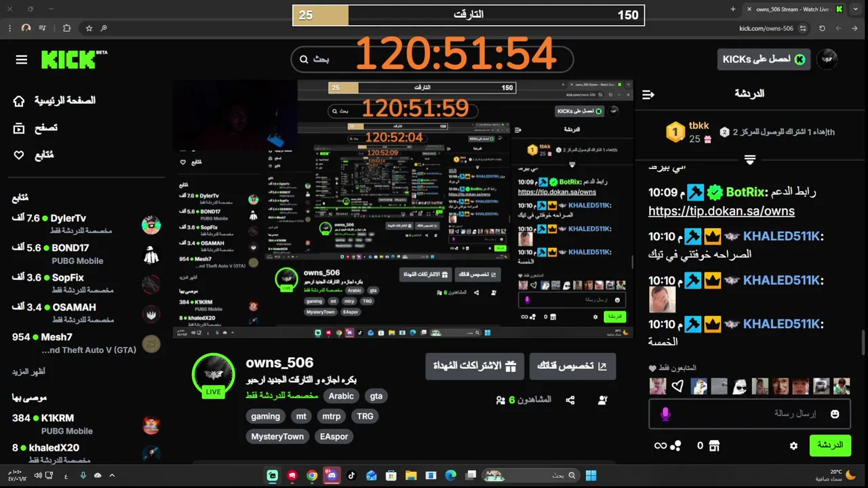The height and width of the screenshot is (488, 868).
Task: Open the emoji picker in chat box
Action: coord(835,414)
